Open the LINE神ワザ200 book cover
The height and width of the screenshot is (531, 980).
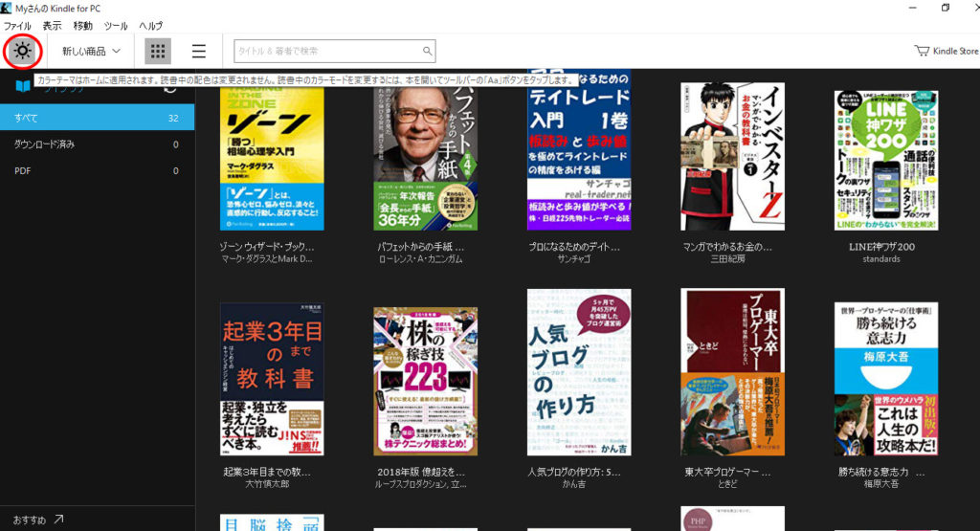point(886,161)
